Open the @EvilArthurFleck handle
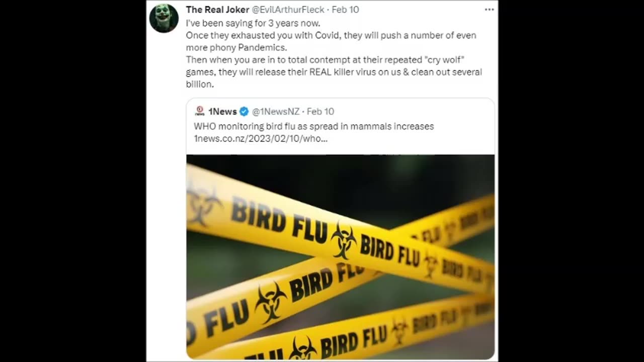644x362 pixels. pyautogui.click(x=288, y=10)
